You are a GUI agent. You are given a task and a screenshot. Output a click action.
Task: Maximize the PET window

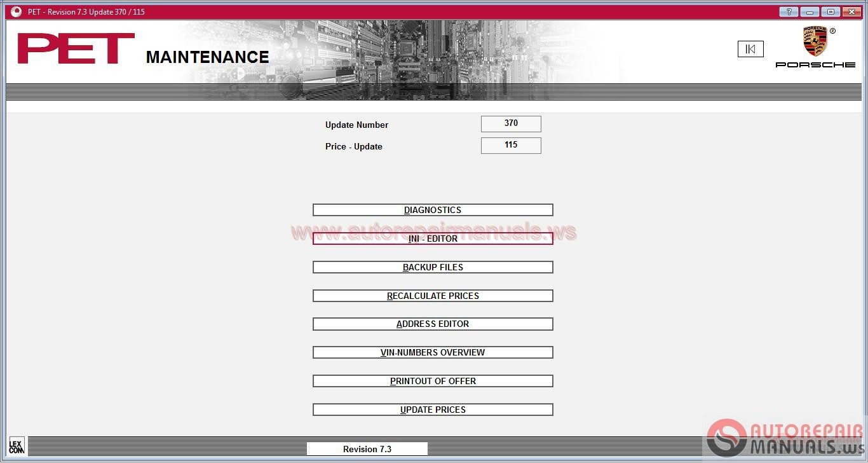[831, 11]
